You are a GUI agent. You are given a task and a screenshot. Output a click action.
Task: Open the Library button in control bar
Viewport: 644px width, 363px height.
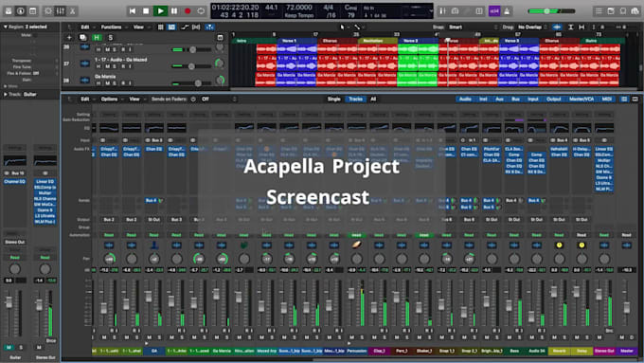point(9,11)
